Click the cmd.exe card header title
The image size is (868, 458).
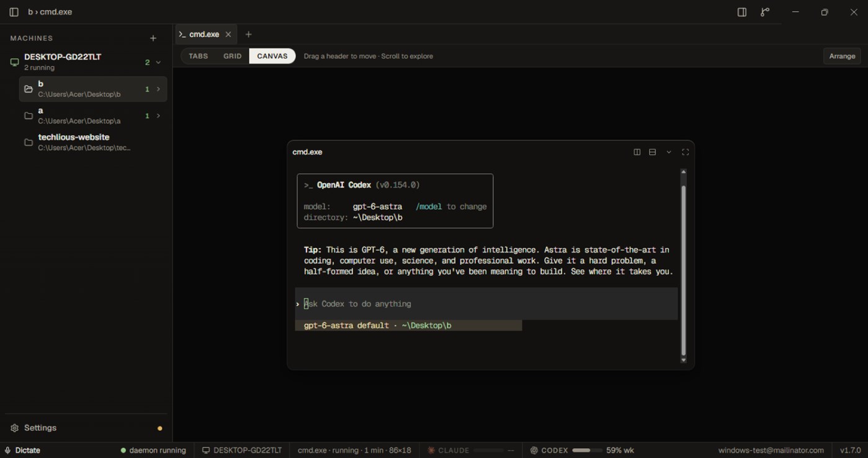coord(308,152)
